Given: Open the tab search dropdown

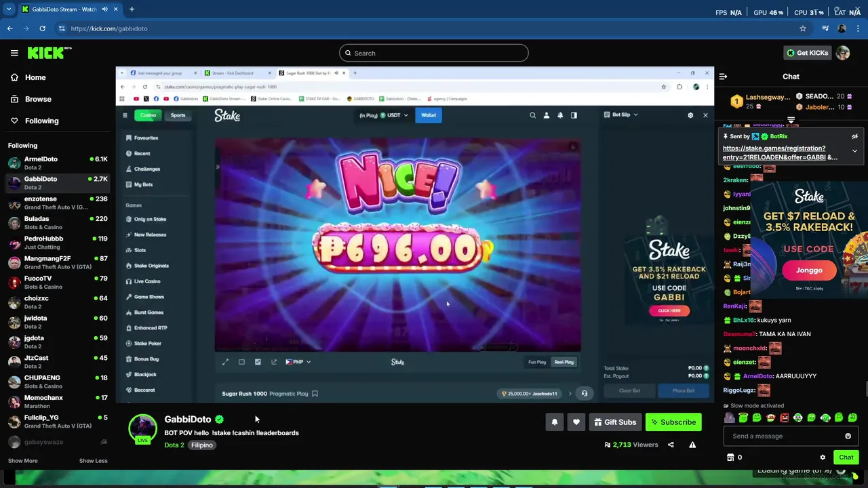Looking at the screenshot, I should point(9,9).
